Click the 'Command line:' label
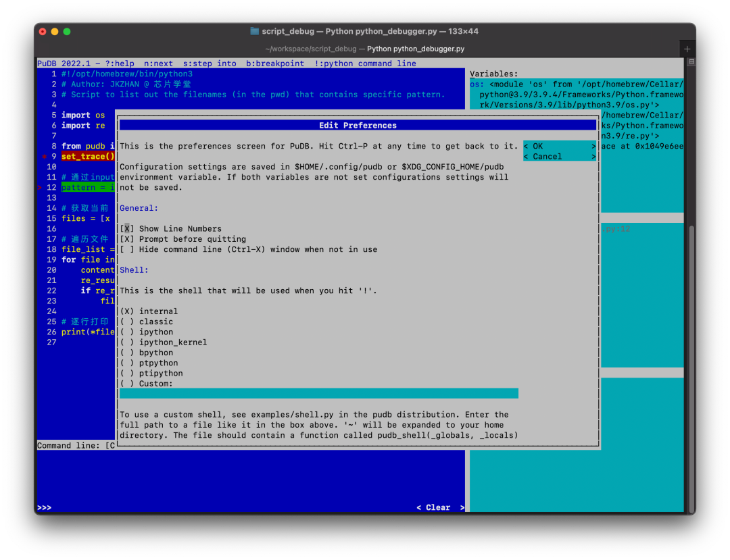Screen dimensions: 730x560 (x=68, y=446)
